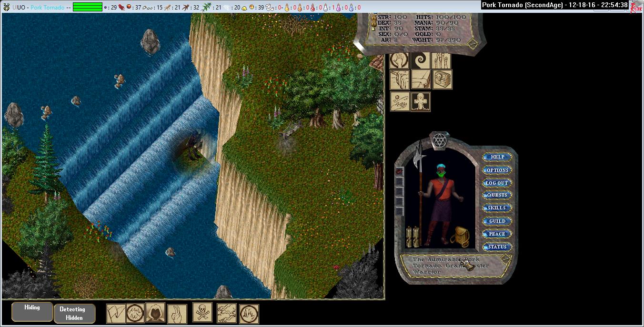Open the backpack on the paperdoll
The width and height of the screenshot is (644, 327).
pyautogui.click(x=459, y=236)
